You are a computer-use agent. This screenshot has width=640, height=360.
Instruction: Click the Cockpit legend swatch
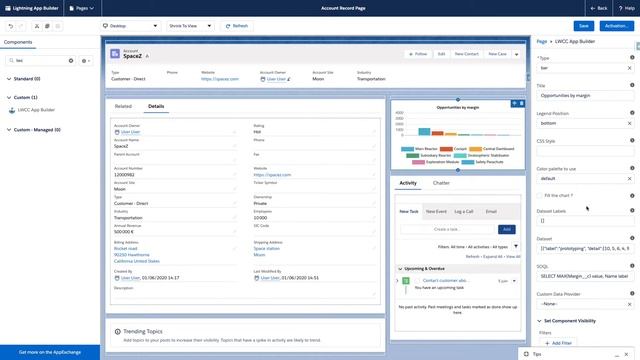click(446, 149)
